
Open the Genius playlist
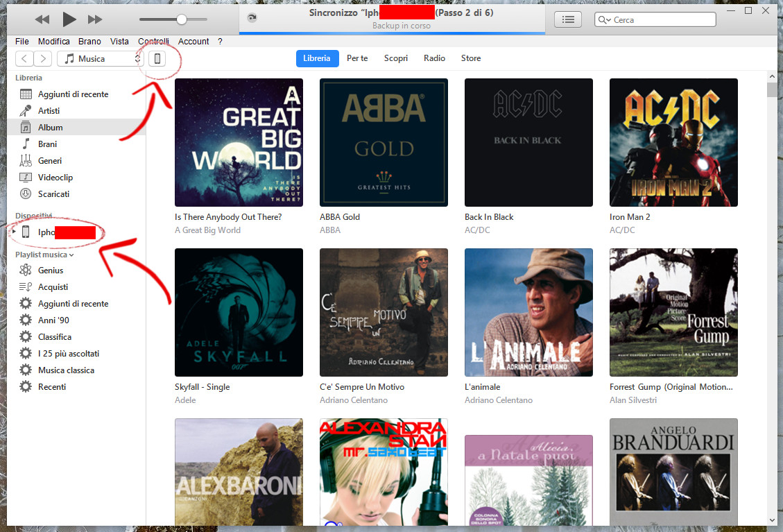tap(76, 271)
